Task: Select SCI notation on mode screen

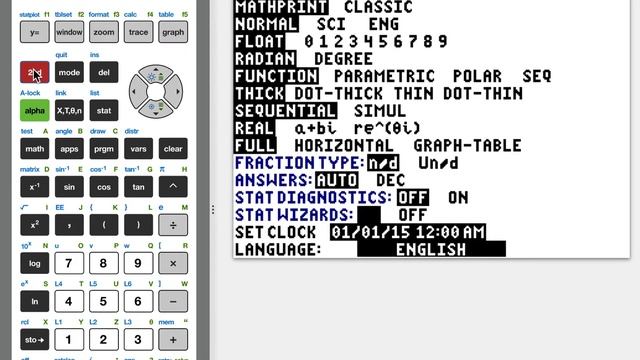Action: 331,24
